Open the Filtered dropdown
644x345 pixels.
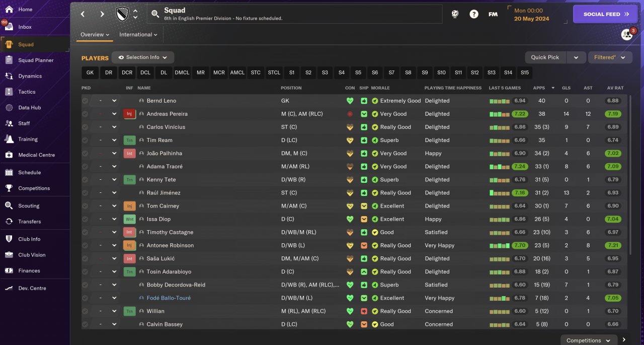610,57
